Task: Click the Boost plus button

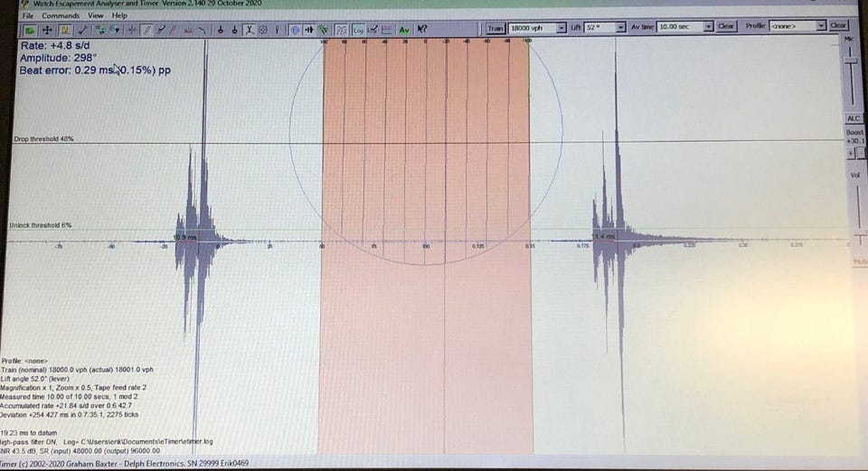Action: coord(851,154)
